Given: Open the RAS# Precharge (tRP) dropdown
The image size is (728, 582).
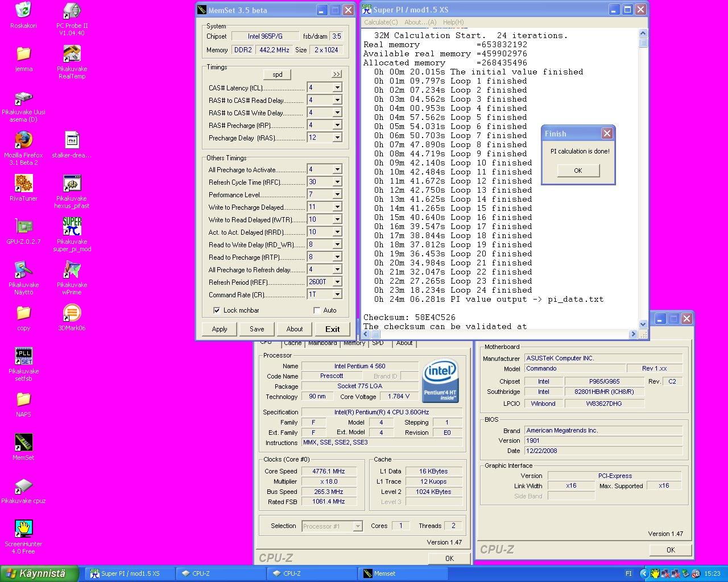Looking at the screenshot, I should [x=337, y=125].
